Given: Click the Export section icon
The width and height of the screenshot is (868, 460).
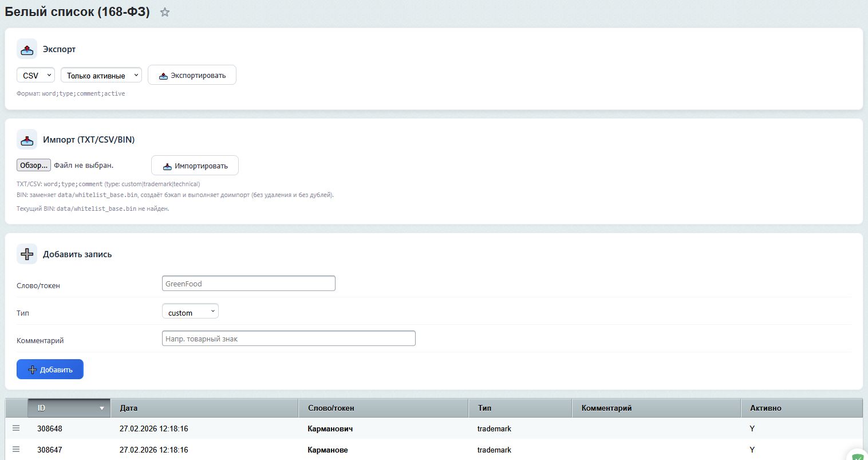Looking at the screenshot, I should pyautogui.click(x=27, y=49).
